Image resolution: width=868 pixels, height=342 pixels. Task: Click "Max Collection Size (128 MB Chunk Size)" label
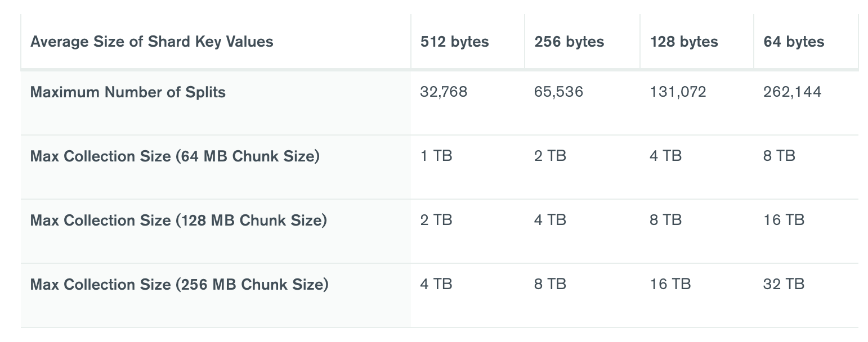[178, 220]
